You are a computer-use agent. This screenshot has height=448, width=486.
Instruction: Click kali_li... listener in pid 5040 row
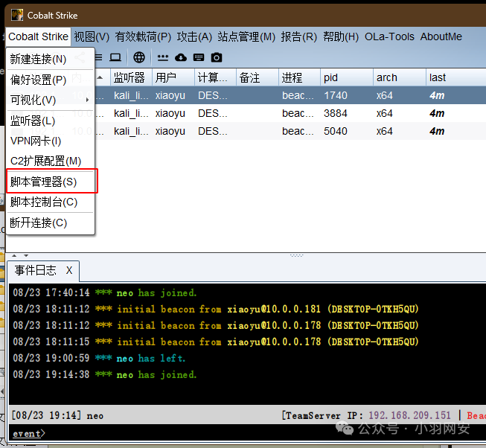(131, 132)
